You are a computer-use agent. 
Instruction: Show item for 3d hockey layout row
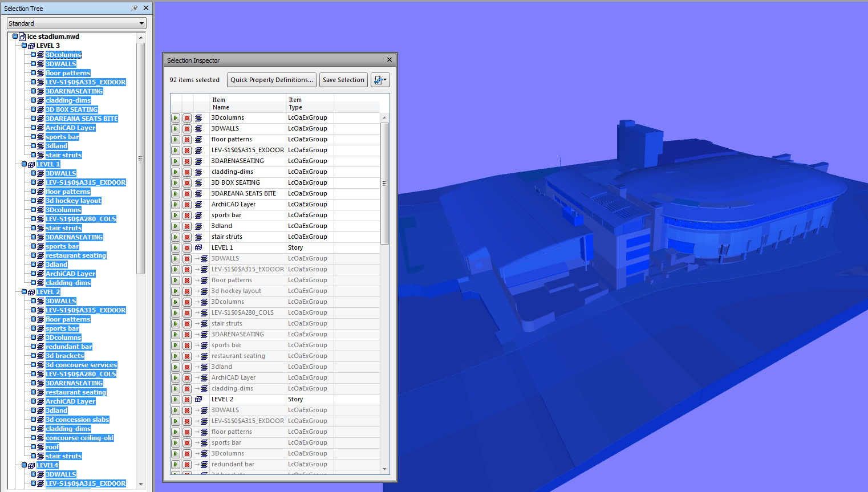(176, 291)
